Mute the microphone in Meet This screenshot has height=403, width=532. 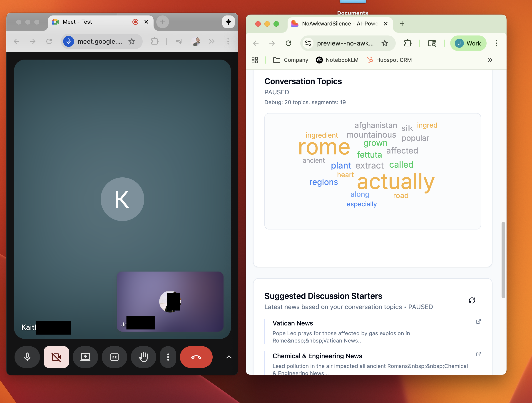click(27, 357)
